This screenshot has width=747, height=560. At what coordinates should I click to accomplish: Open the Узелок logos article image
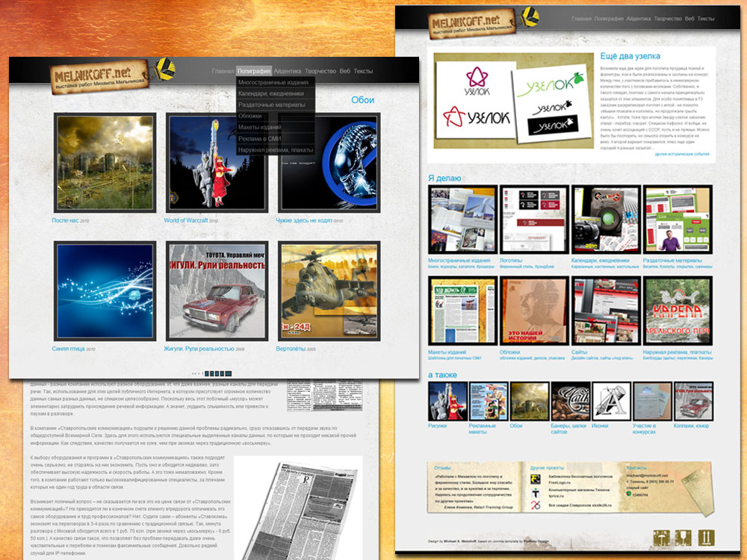[514, 101]
